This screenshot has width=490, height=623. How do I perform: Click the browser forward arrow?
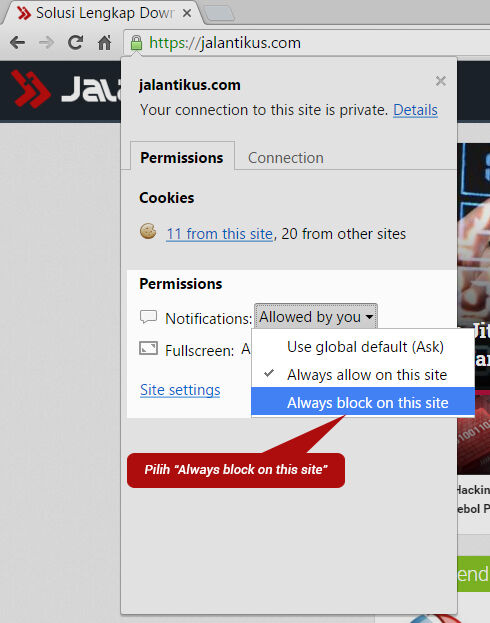click(46, 42)
